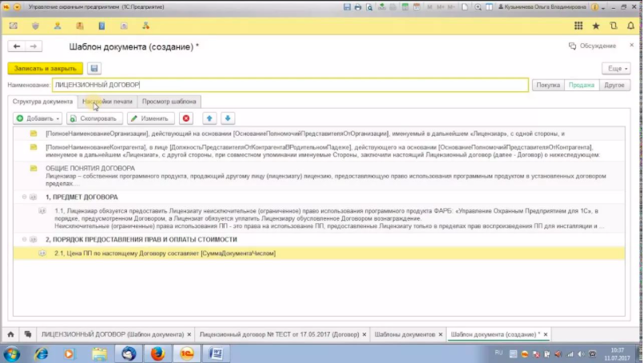Click the information icon in the title bar

(x=594, y=7)
